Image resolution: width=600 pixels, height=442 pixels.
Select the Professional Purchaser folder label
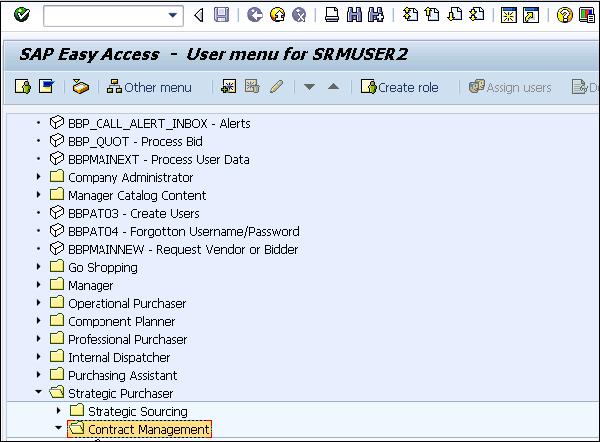[x=127, y=339]
